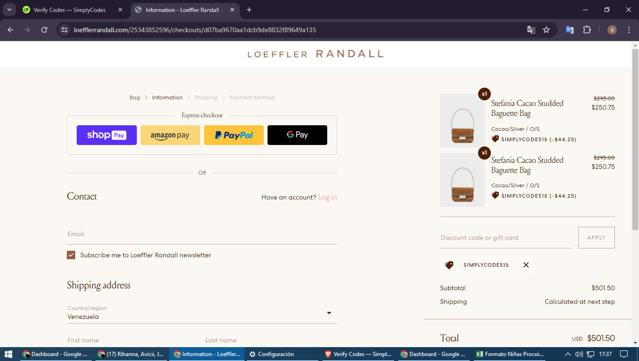Close the Information - Loeffler Randall tab
The image size is (639, 361).
click(x=232, y=10)
